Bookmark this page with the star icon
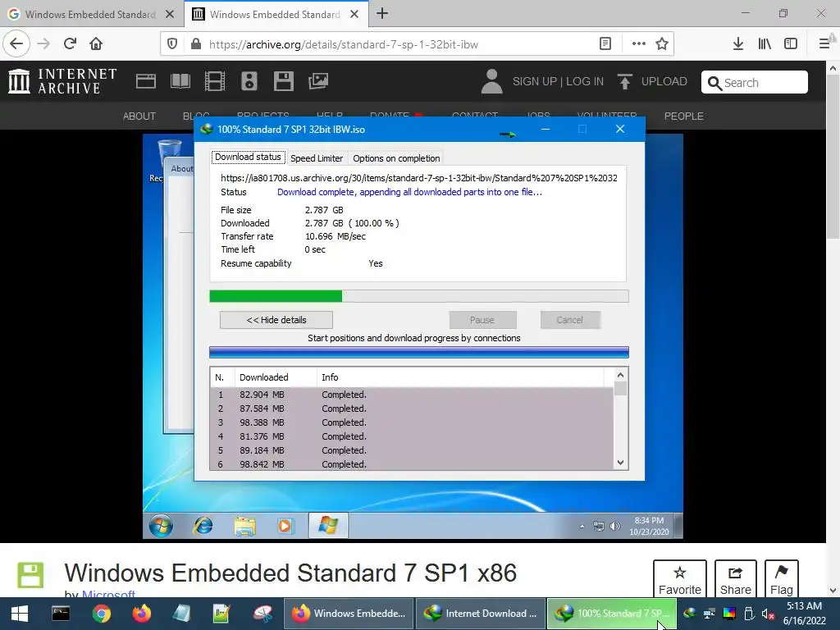This screenshot has width=840, height=630. point(662,44)
